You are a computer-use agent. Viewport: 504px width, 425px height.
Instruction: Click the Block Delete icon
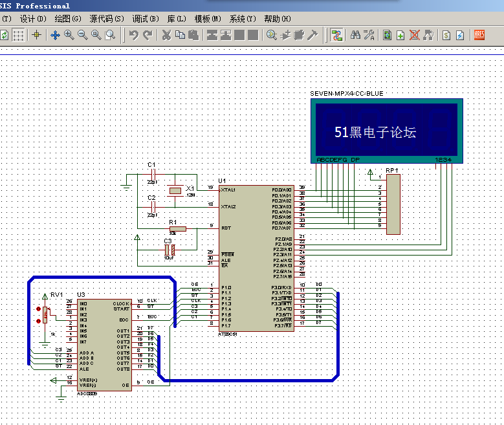point(253,35)
